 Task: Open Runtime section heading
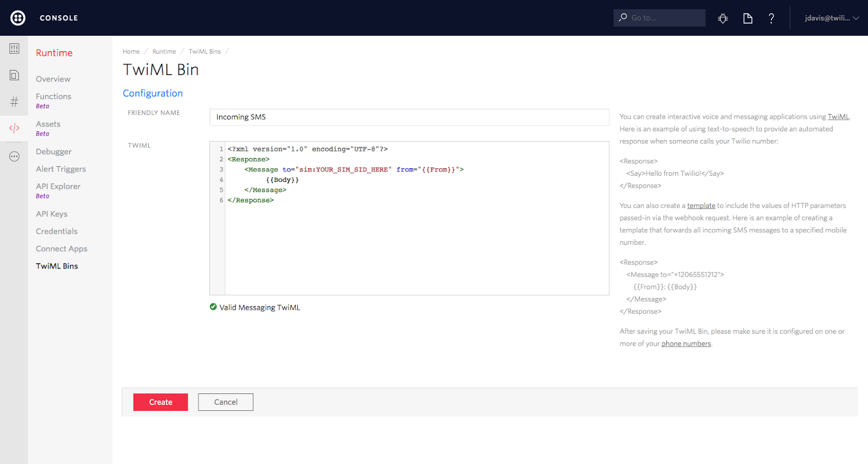point(54,53)
